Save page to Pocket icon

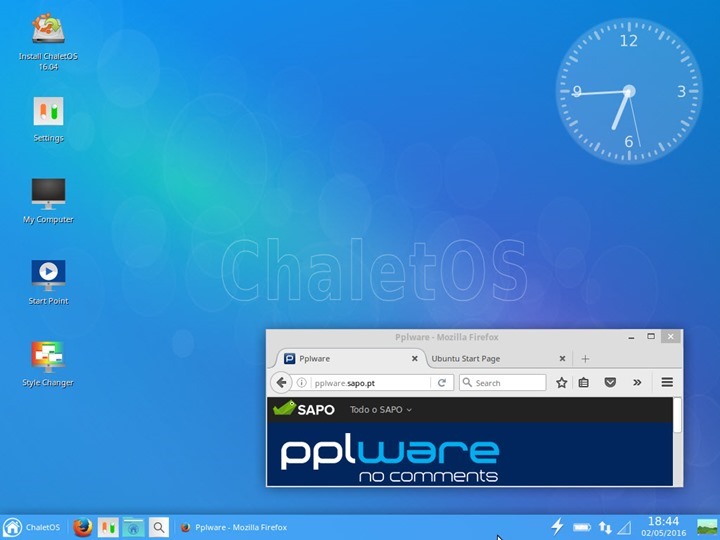[x=610, y=382]
